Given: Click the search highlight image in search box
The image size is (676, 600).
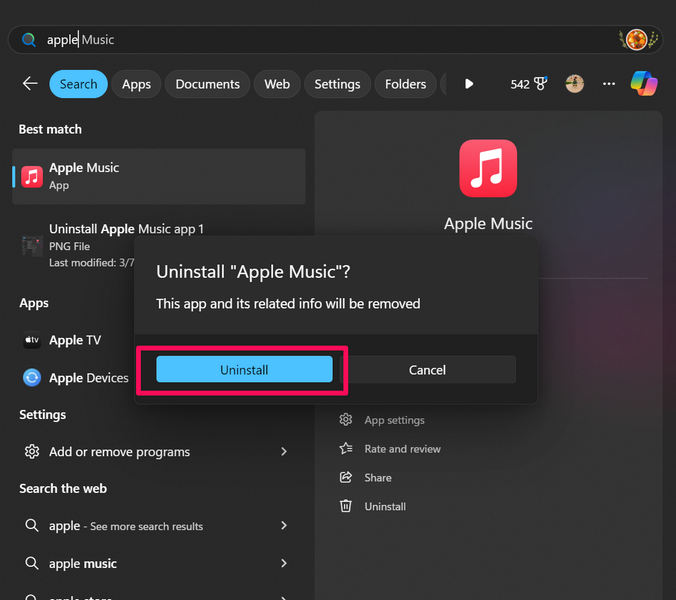Looking at the screenshot, I should pyautogui.click(x=638, y=40).
